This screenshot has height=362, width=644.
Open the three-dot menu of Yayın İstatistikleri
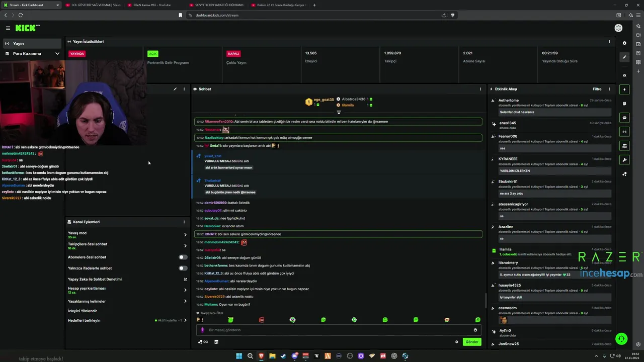click(609, 42)
